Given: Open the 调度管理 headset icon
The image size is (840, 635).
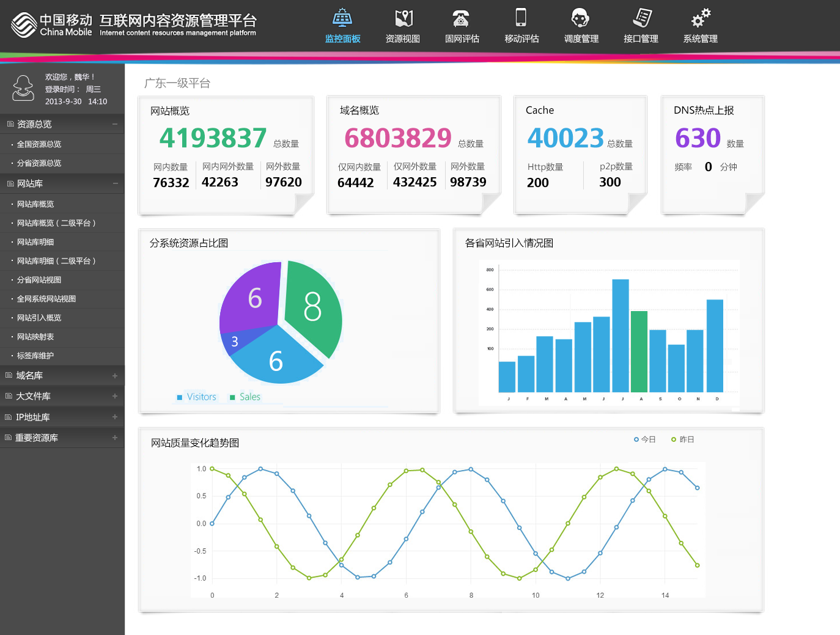Looking at the screenshot, I should pos(580,18).
